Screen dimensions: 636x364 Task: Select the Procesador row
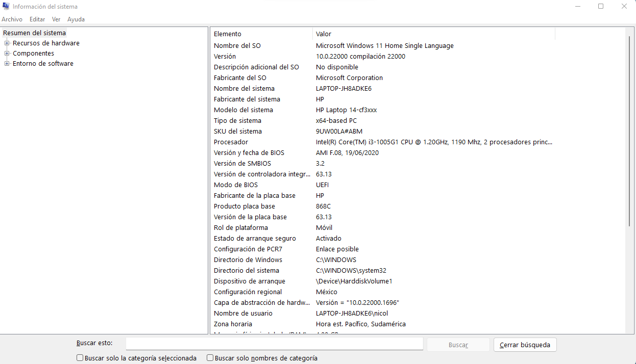[383, 142]
